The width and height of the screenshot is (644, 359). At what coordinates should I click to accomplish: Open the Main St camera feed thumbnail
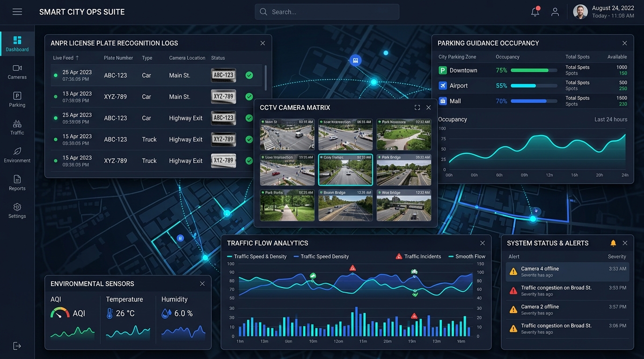click(287, 135)
